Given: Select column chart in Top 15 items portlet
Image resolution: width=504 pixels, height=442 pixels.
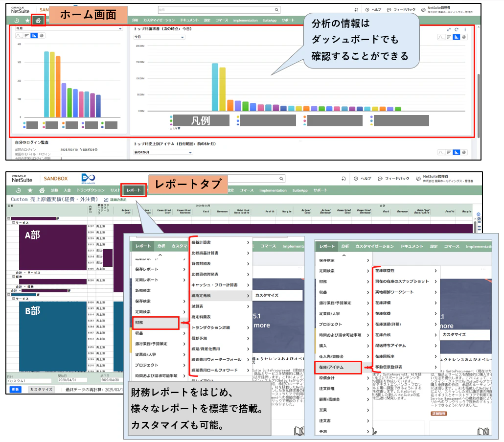Looking at the screenshot, I should pyautogui.click(x=457, y=152).
